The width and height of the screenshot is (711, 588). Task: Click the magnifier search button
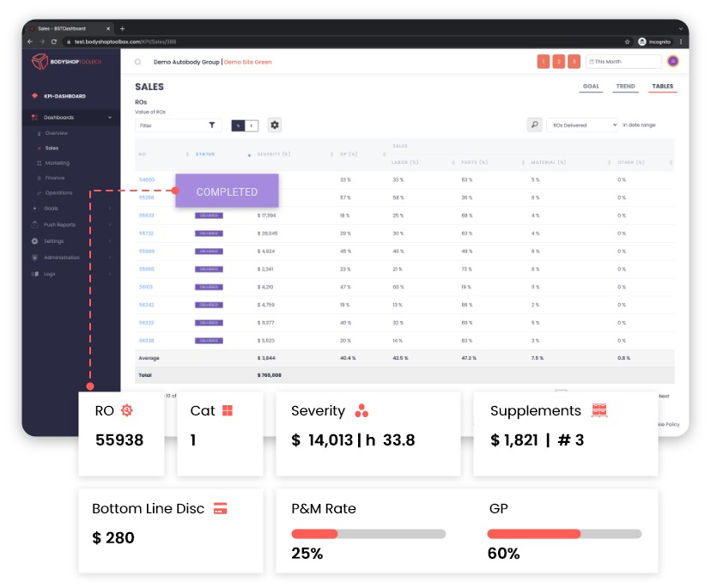(534, 125)
